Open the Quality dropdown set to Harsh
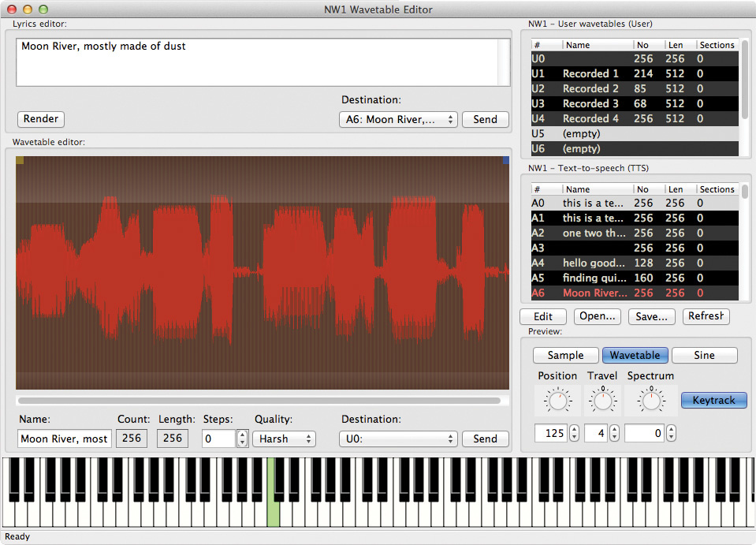The height and width of the screenshot is (545, 756). click(x=284, y=439)
